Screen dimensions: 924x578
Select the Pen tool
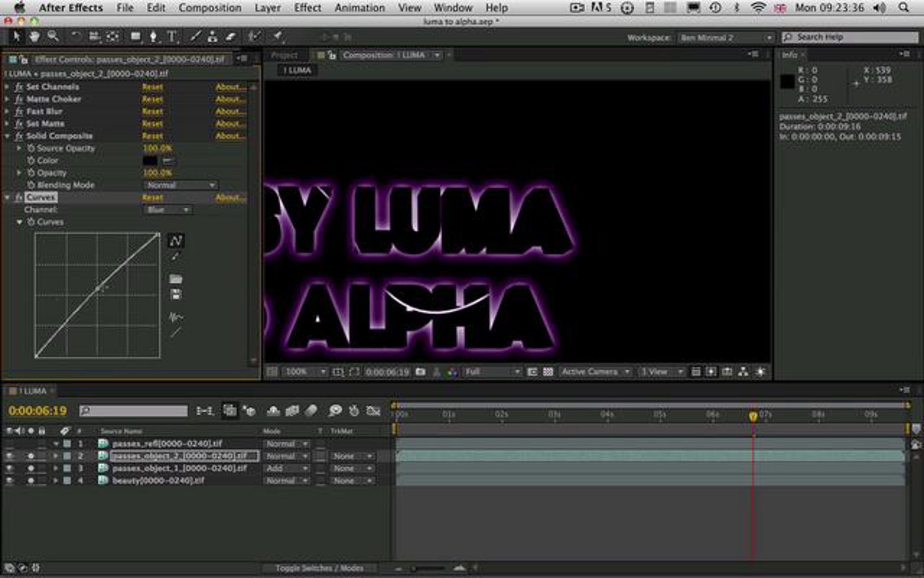pyautogui.click(x=153, y=37)
